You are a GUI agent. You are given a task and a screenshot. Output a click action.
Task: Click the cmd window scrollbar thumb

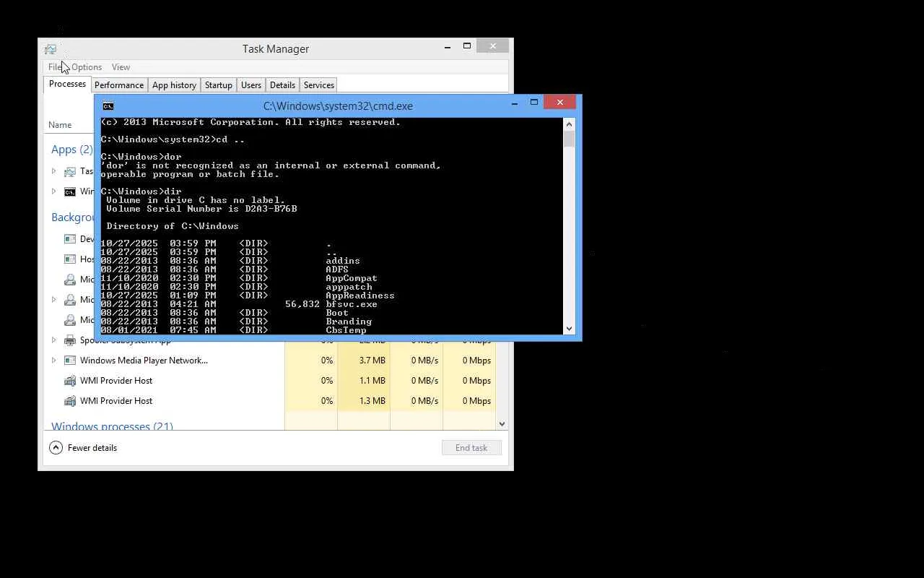coord(569,139)
